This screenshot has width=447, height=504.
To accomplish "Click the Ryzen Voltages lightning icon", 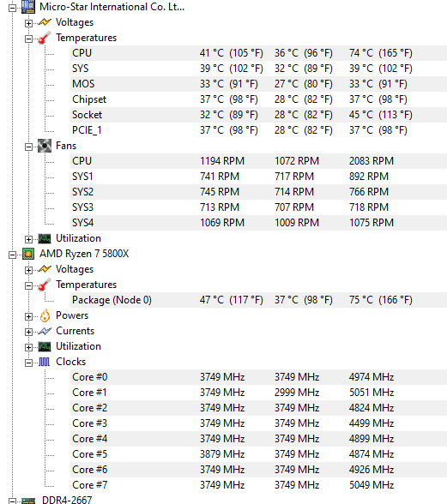I will (45, 269).
